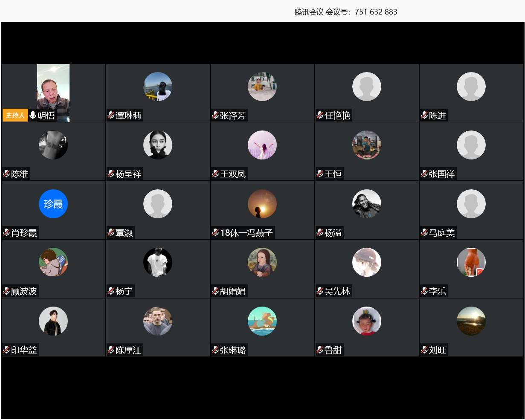Click the meeting number 751 632 883 title
The height and width of the screenshot is (420, 525).
[x=346, y=12]
